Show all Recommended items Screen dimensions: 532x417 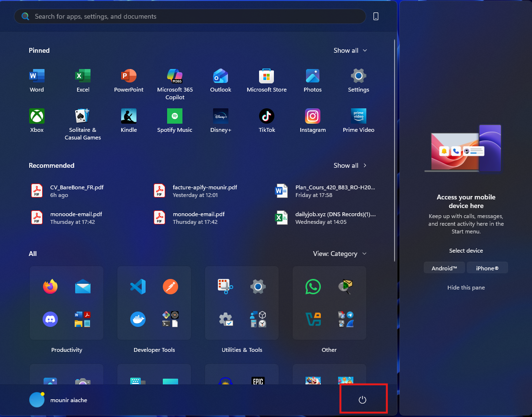pyautogui.click(x=350, y=165)
